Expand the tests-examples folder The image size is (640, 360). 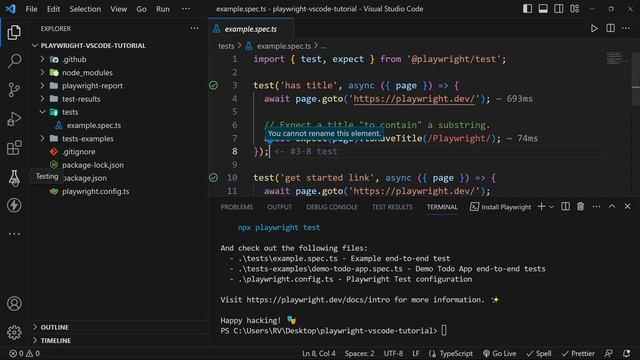pyautogui.click(x=42, y=138)
